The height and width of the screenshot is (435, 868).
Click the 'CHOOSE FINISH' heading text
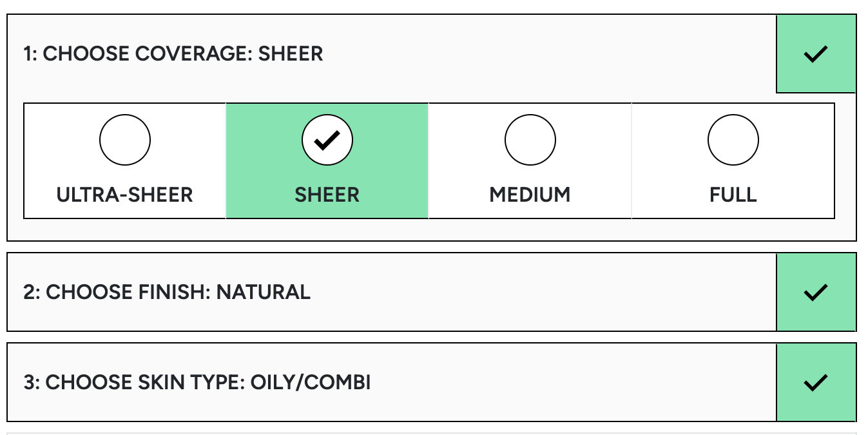tap(127, 293)
